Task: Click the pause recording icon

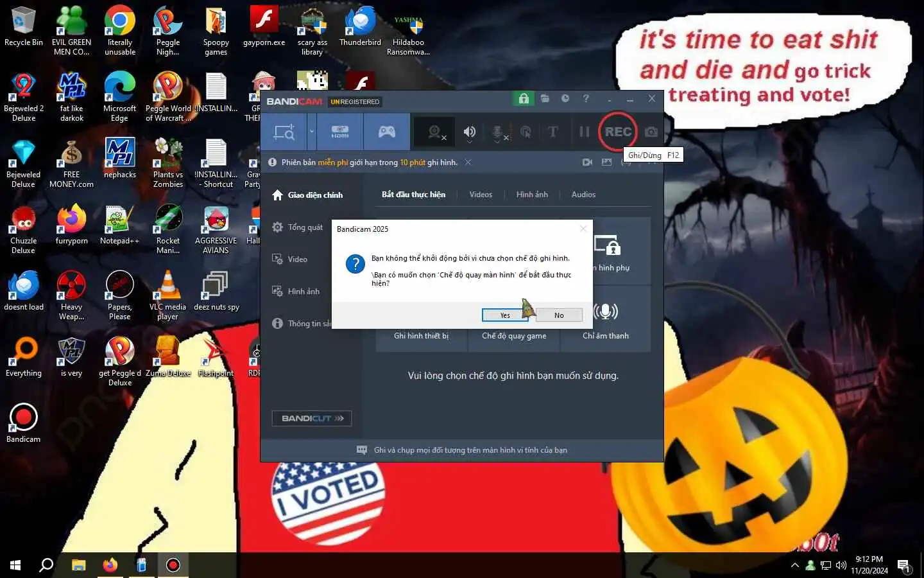Action: point(584,132)
